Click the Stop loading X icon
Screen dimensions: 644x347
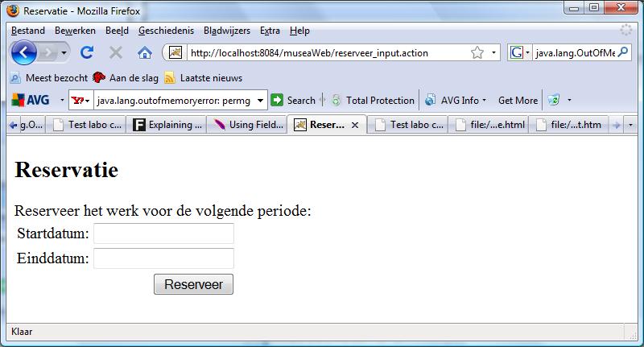(115, 52)
